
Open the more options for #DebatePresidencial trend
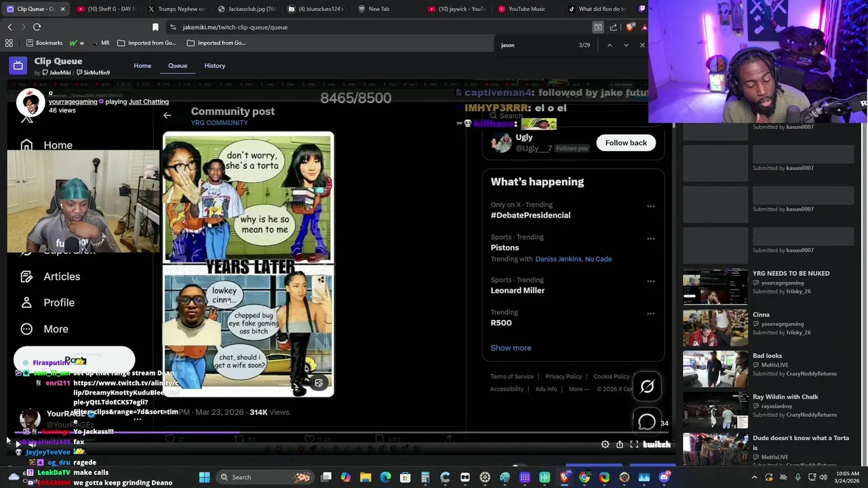click(651, 206)
